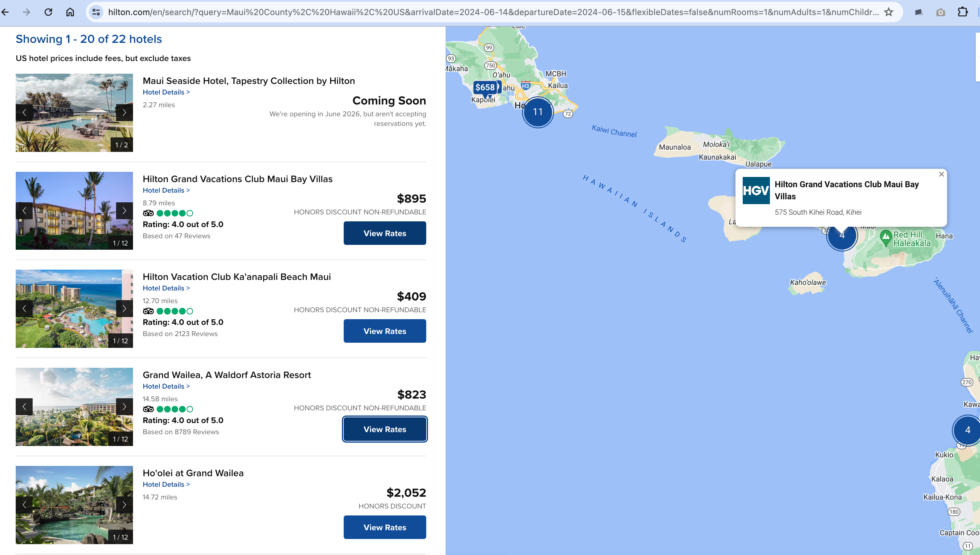The width and height of the screenshot is (980, 555).
Task: Open Hotel Details for Ho'olei at Grand Wailea
Action: pyautogui.click(x=166, y=484)
